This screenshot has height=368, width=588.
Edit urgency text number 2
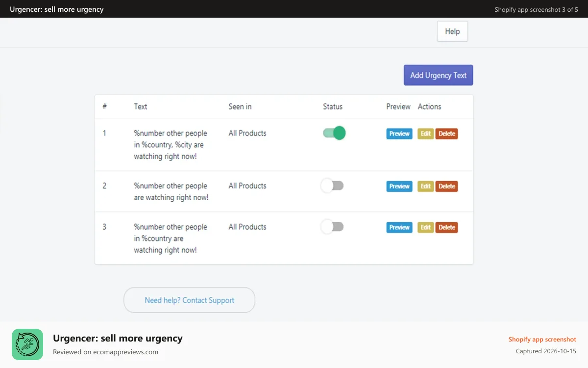425,186
